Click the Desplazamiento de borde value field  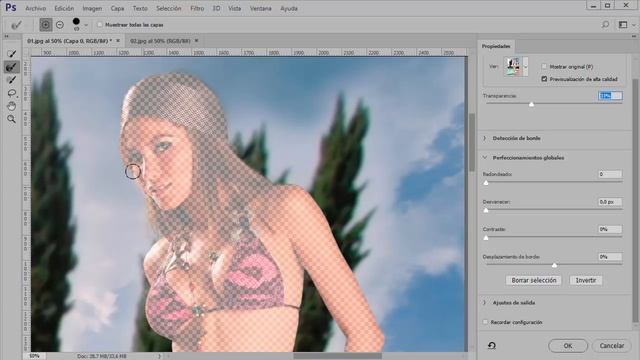(610, 257)
